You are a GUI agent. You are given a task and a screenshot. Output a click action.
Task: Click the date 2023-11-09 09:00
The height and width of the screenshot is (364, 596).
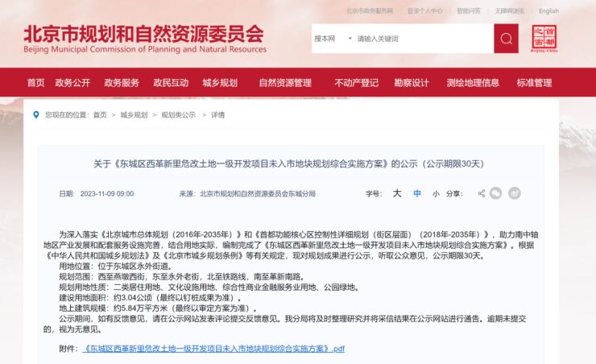point(107,194)
